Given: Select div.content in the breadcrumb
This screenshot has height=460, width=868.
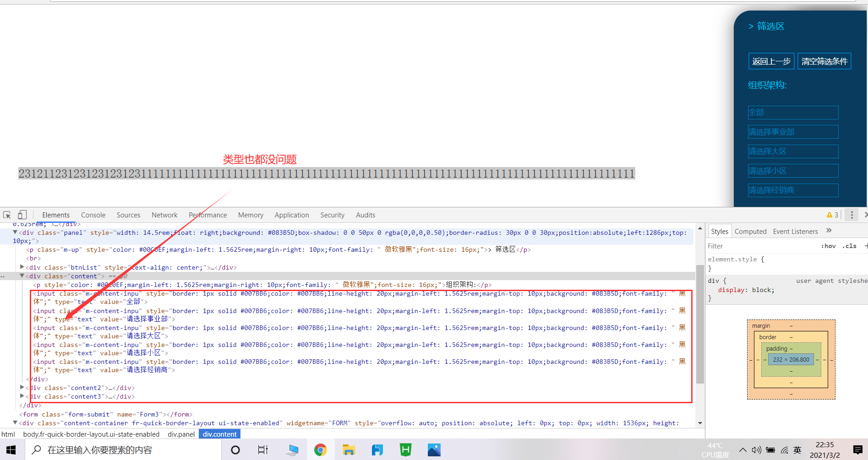Looking at the screenshot, I should tap(220, 434).
